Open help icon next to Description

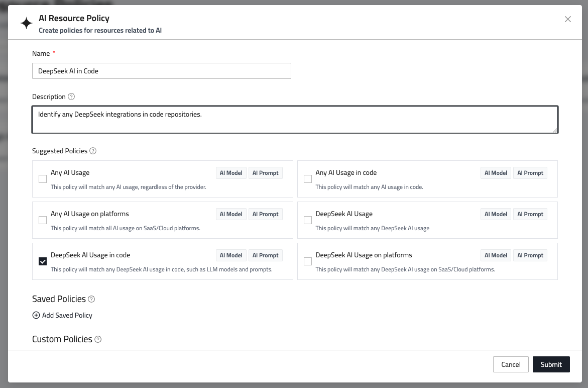[71, 96]
